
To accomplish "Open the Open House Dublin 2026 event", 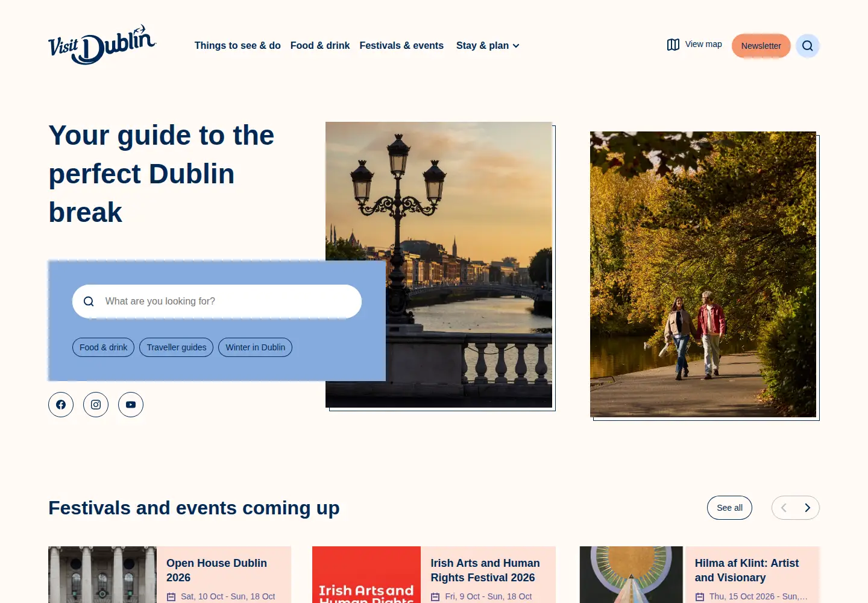I will pyautogui.click(x=216, y=570).
